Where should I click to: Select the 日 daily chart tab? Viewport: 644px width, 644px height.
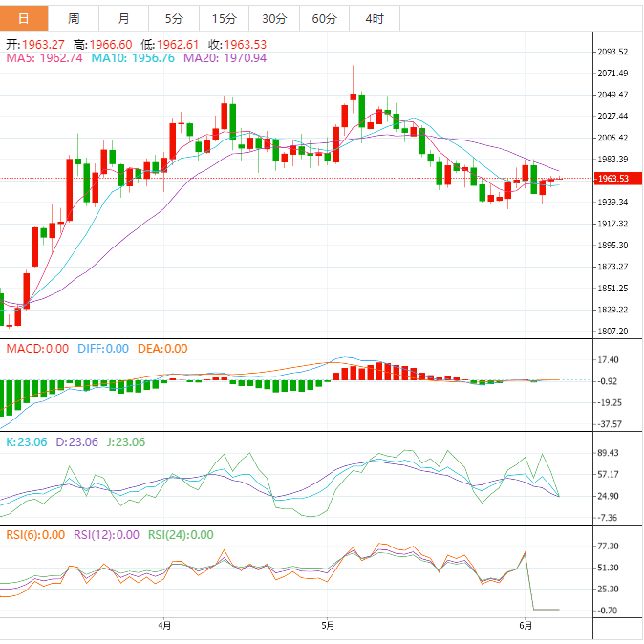pos(24,19)
